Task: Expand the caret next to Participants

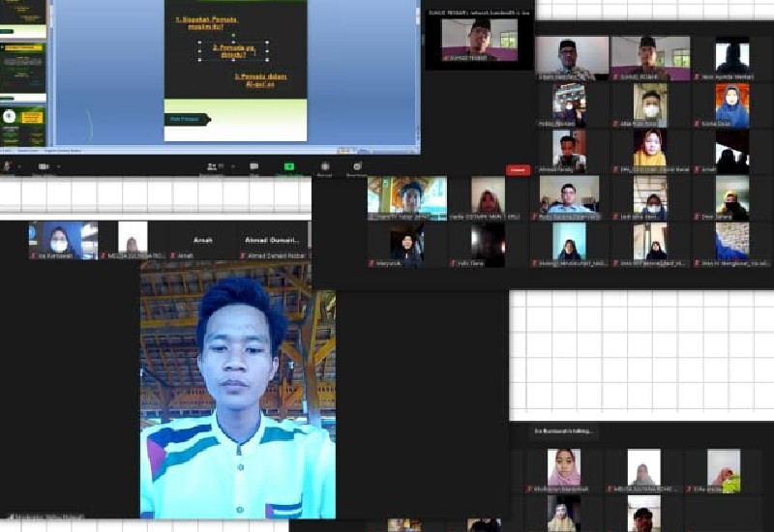Action: 233,166
